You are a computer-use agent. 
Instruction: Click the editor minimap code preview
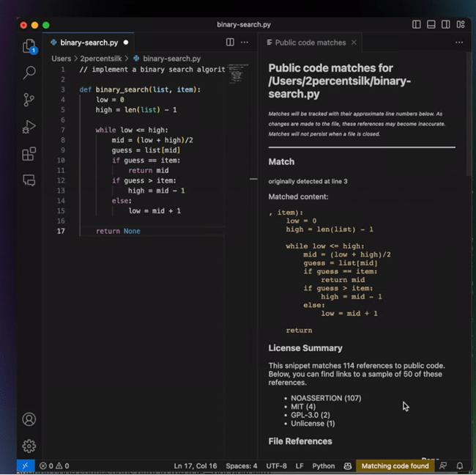pyautogui.click(x=238, y=73)
